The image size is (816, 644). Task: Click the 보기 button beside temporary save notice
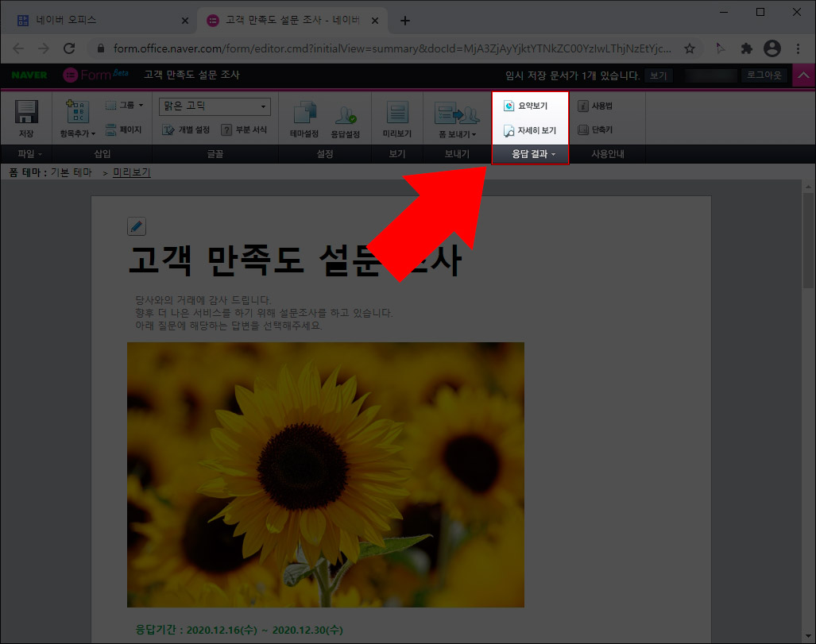pos(658,74)
